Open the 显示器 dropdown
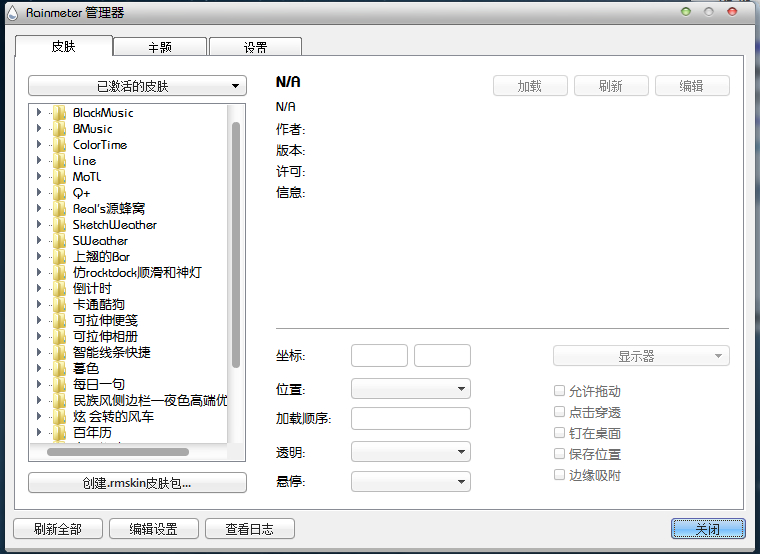 pyautogui.click(x=641, y=356)
